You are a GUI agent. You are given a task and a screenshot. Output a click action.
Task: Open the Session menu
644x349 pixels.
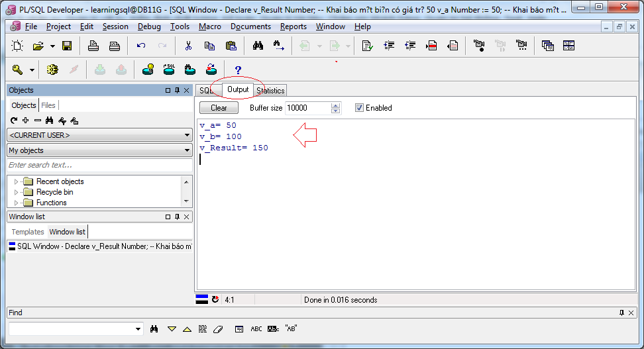115,26
